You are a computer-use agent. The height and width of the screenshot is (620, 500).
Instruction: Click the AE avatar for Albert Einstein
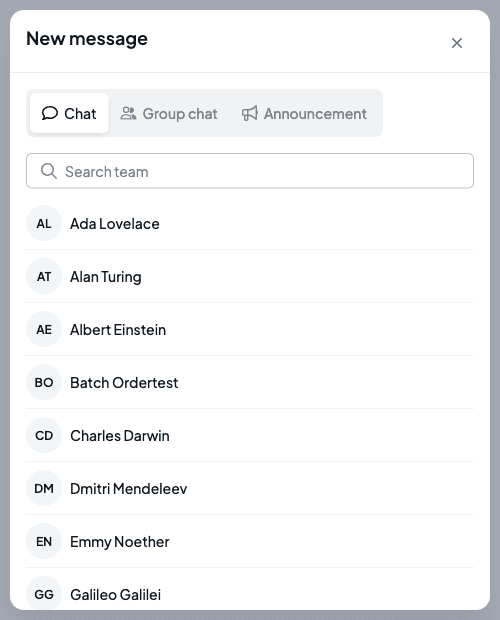click(x=44, y=329)
